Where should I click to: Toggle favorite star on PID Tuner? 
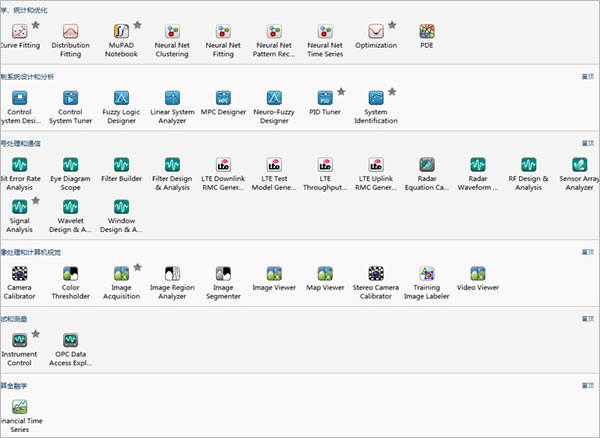tap(341, 91)
